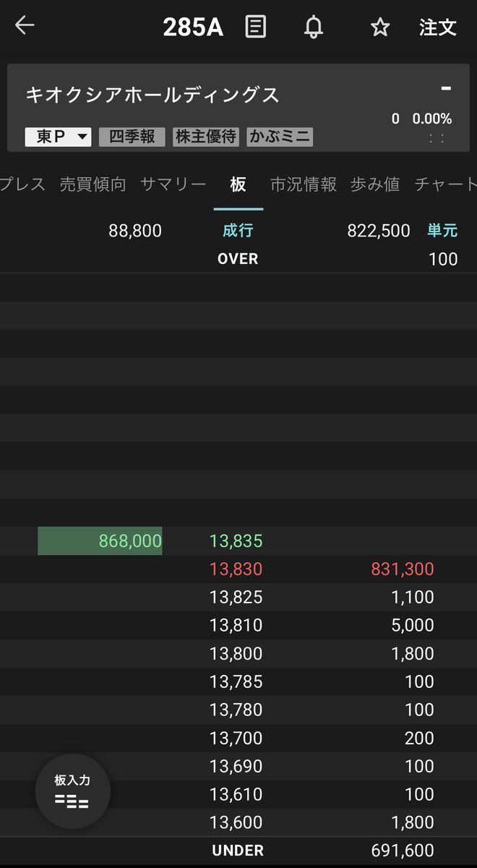This screenshot has width=477, height=868.
Task: Tap the かぶミニ tag
Action: tap(280, 137)
